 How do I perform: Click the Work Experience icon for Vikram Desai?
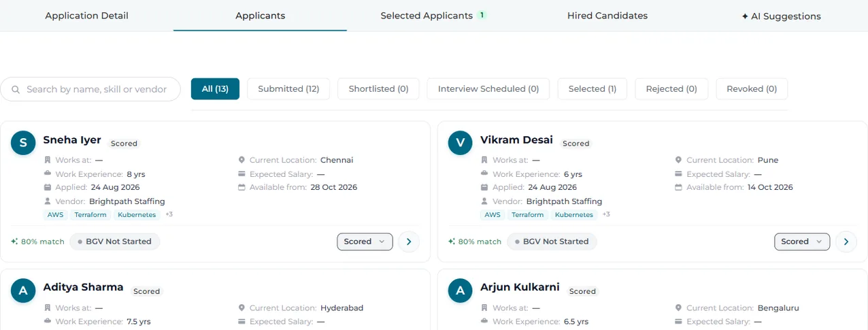pos(484,174)
